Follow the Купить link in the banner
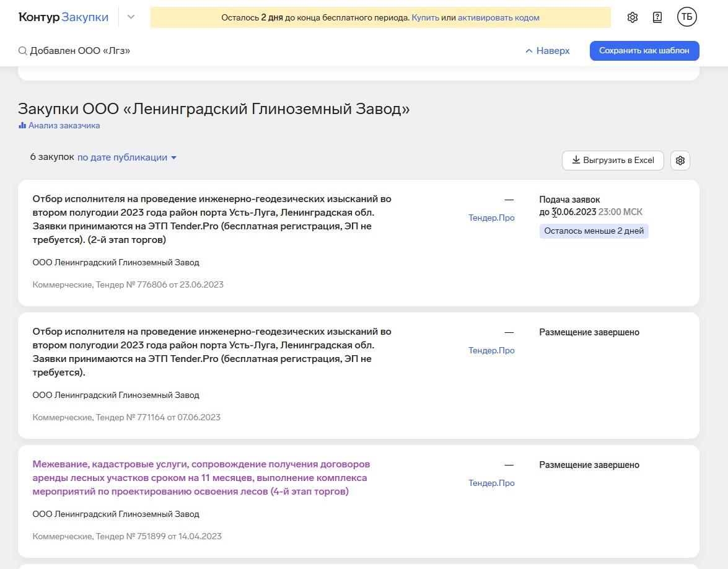728x569 pixels. tap(425, 17)
